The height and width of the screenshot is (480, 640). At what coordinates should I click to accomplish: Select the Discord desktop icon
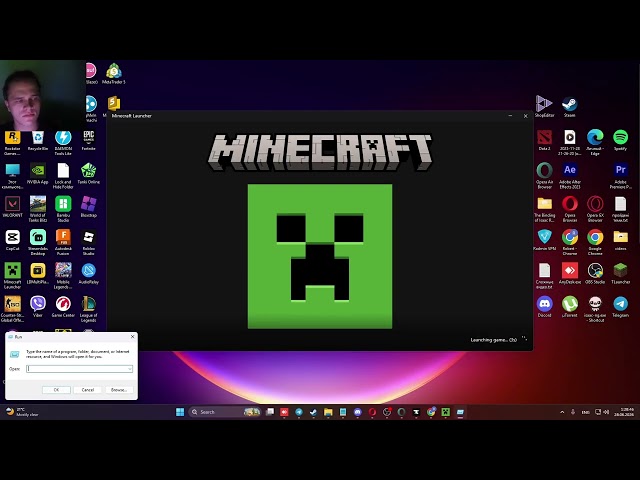544,307
